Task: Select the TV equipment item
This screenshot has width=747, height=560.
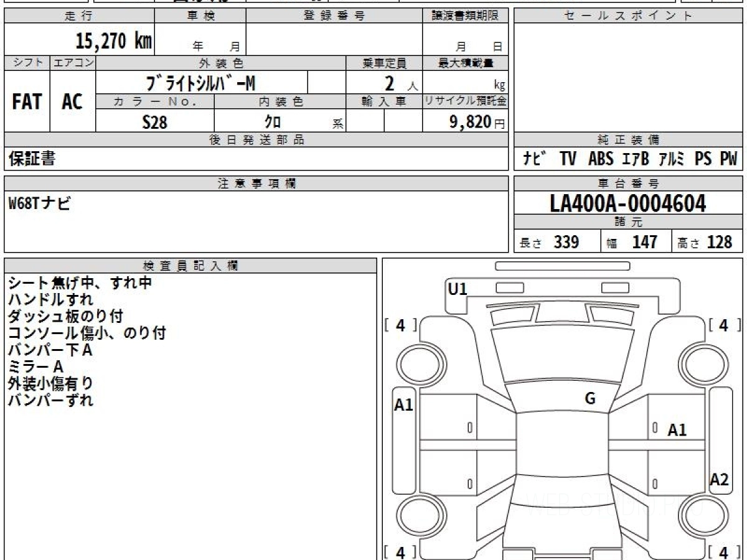Action: pyautogui.click(x=568, y=159)
